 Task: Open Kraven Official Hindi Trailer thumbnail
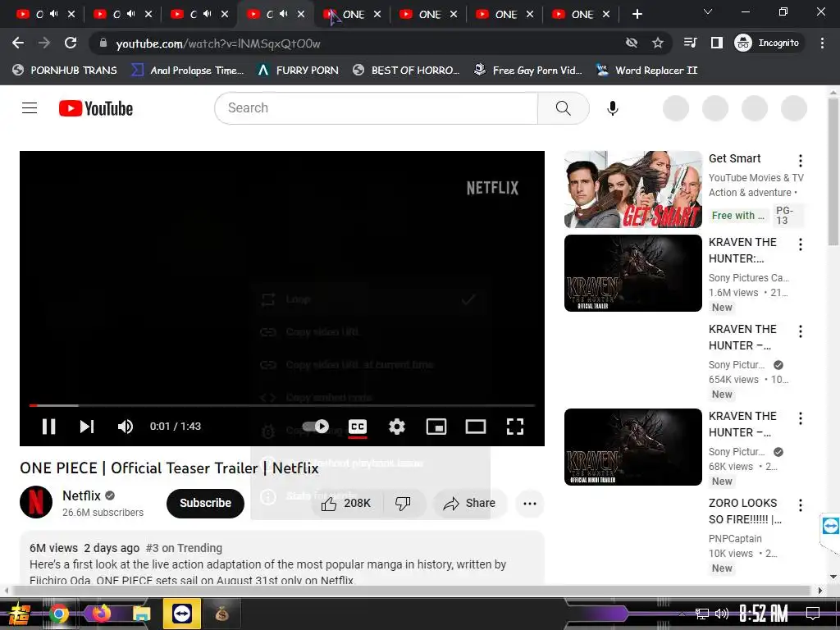[632, 447]
